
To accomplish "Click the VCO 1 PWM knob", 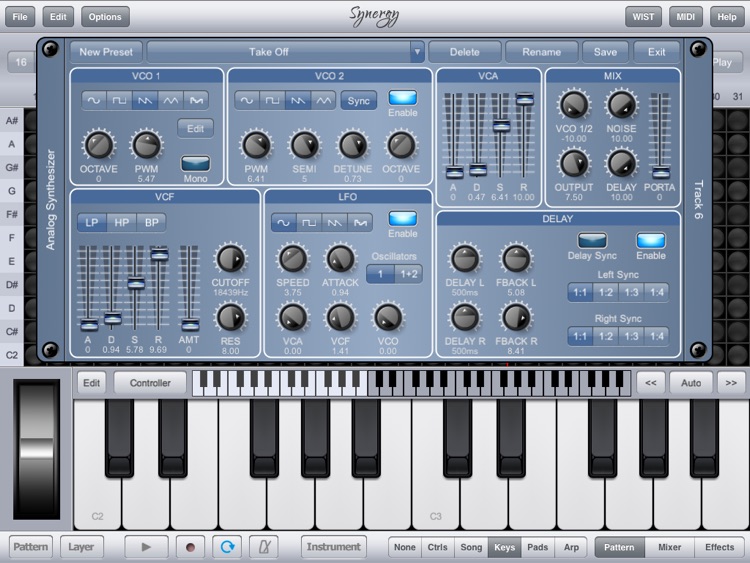I will [x=146, y=145].
